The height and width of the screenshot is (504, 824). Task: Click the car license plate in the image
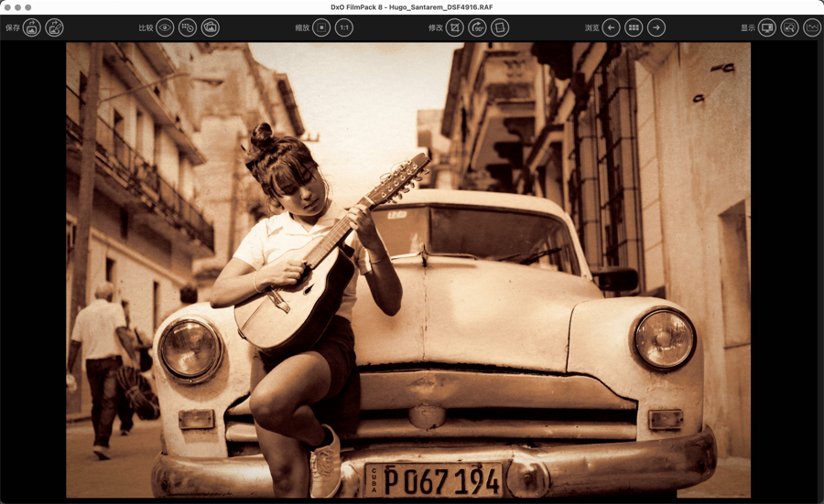pyautogui.click(x=434, y=479)
